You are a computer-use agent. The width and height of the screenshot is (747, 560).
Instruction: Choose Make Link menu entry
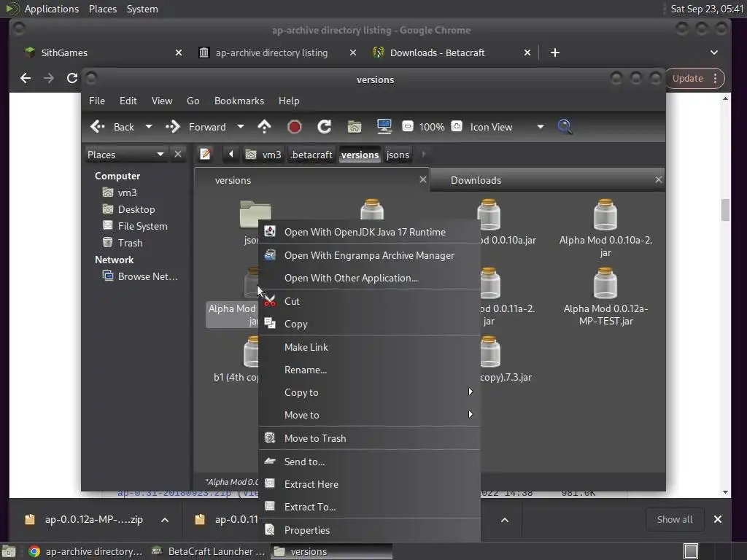click(x=369, y=347)
